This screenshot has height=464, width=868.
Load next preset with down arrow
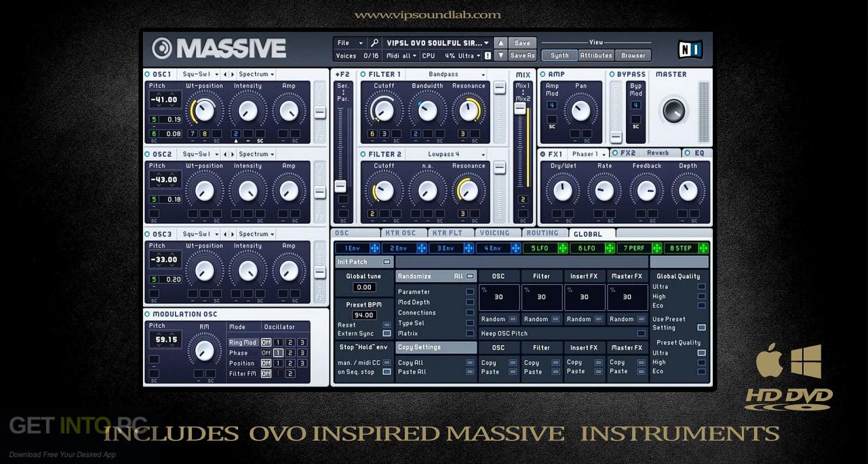[x=500, y=56]
